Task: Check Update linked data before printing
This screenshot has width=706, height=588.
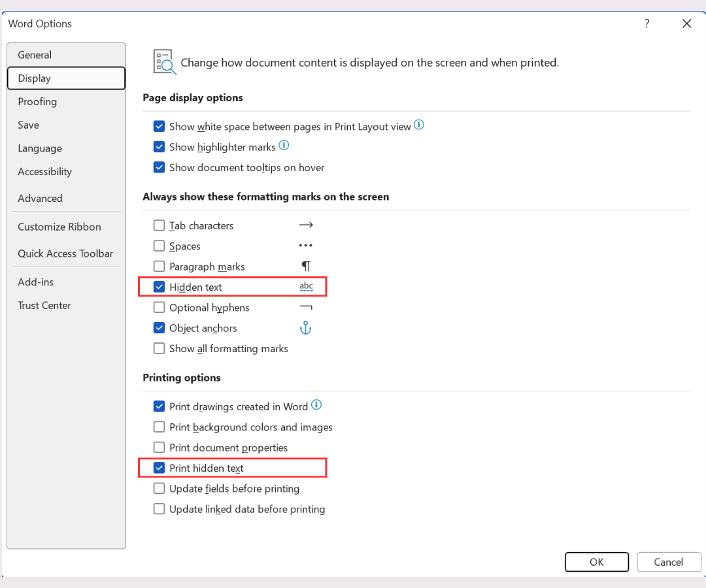Action: [x=159, y=509]
